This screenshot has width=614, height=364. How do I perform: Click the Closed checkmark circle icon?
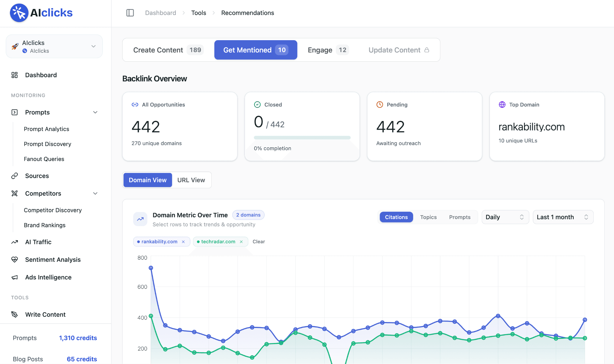tap(257, 105)
